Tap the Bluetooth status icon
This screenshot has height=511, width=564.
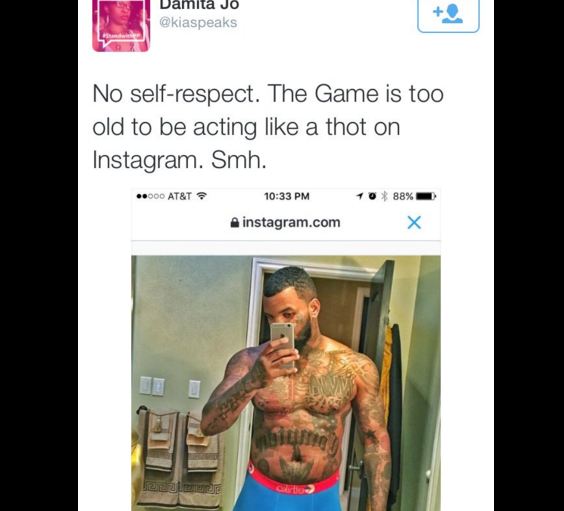[x=385, y=196]
